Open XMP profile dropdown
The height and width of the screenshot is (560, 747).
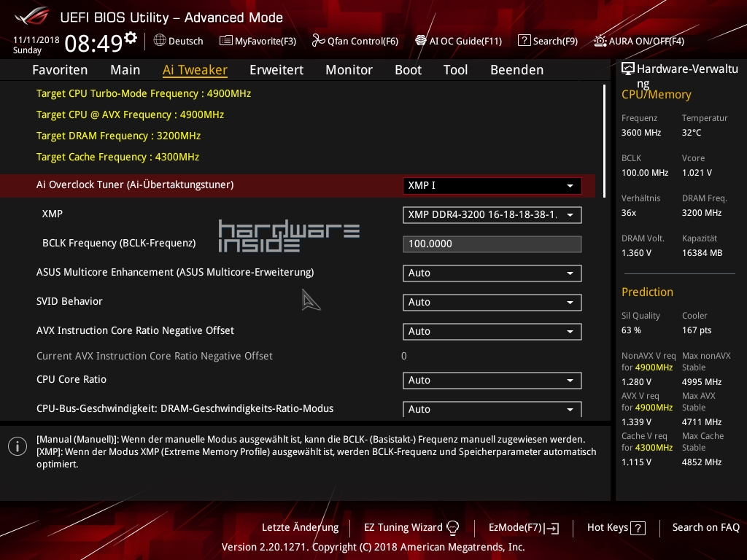pos(492,215)
